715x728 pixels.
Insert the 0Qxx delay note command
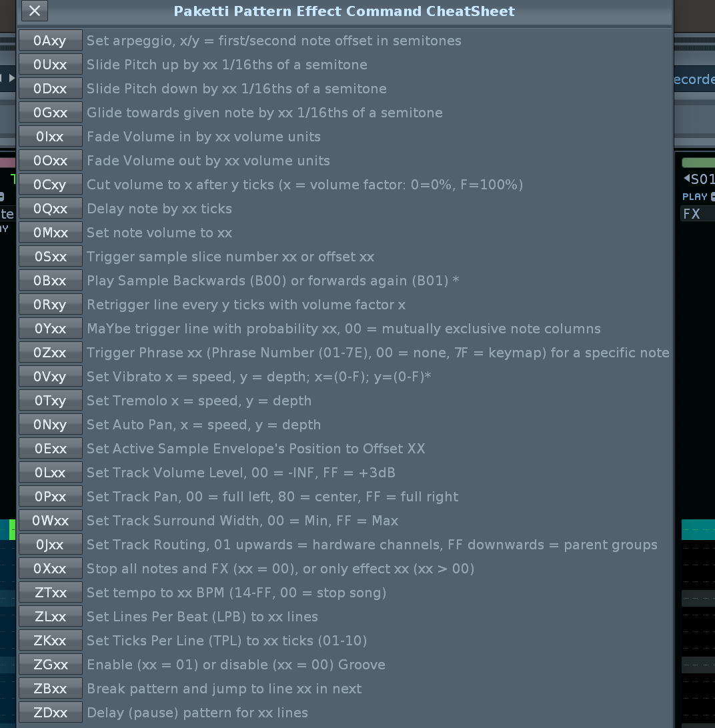(51, 209)
